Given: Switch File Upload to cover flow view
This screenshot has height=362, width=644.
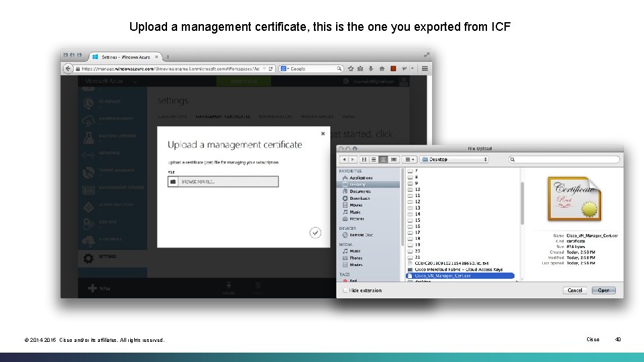Looking at the screenshot, I should 394,160.
